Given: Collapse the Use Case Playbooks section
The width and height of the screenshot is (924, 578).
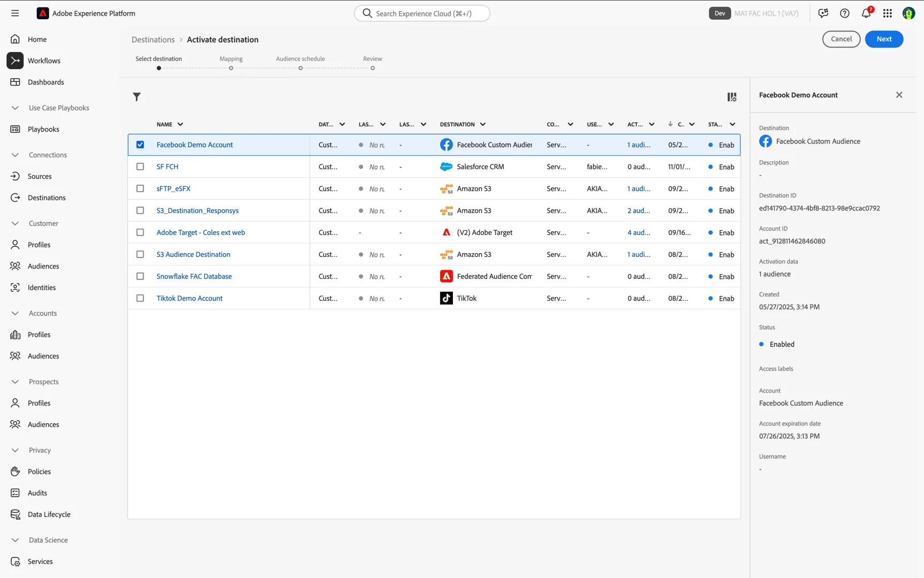Looking at the screenshot, I should pyautogui.click(x=15, y=108).
